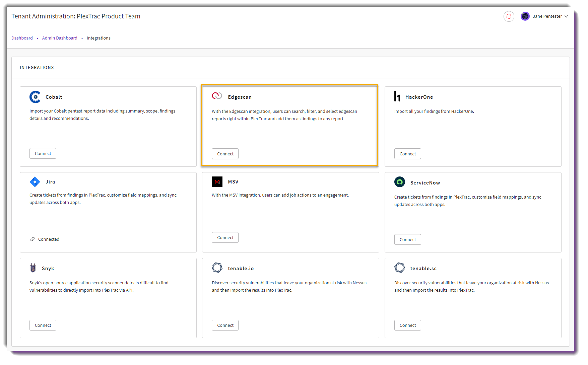Click the Snyk card title

tap(48, 269)
